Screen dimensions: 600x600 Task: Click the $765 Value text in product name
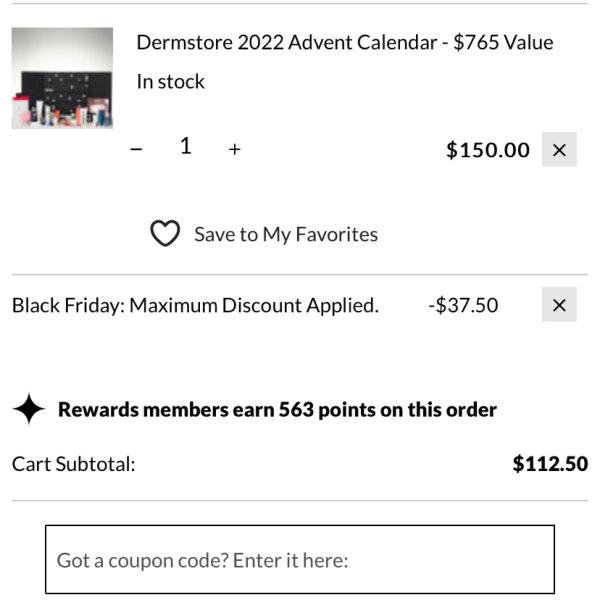503,42
